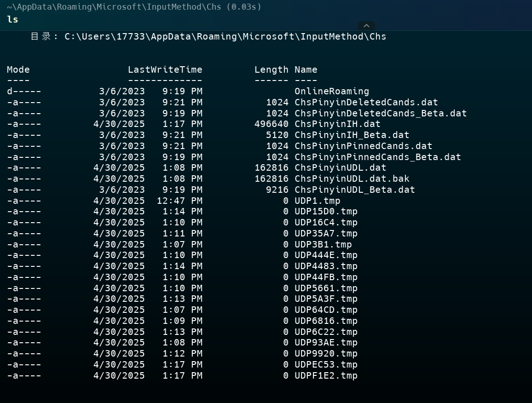Click the UDP15D0.tmp file name
Screen dimensions: 532x403
pyautogui.click(x=326, y=212)
